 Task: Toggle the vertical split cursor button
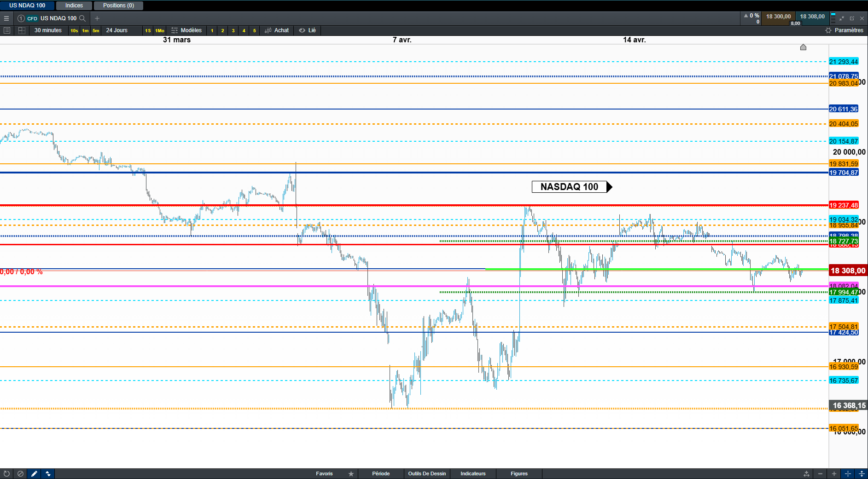pyautogui.click(x=862, y=473)
